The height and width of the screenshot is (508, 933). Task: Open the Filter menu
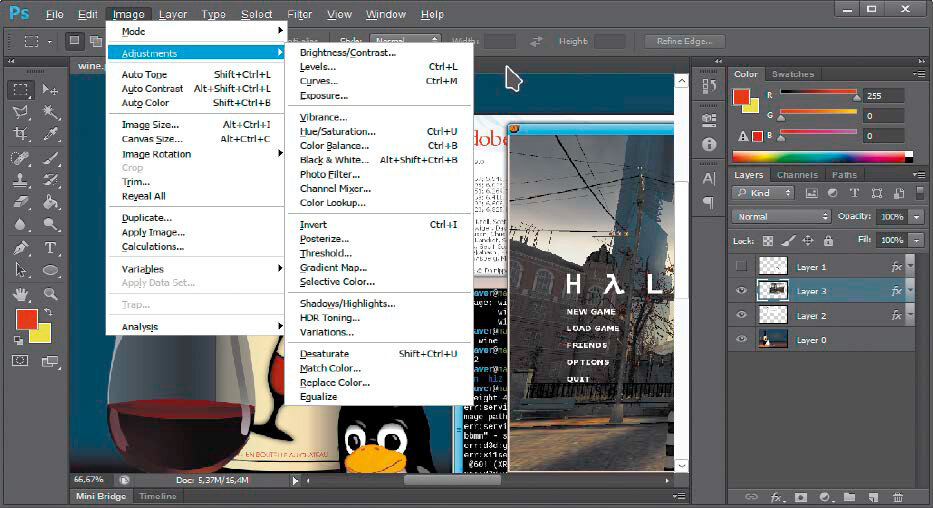(x=299, y=14)
